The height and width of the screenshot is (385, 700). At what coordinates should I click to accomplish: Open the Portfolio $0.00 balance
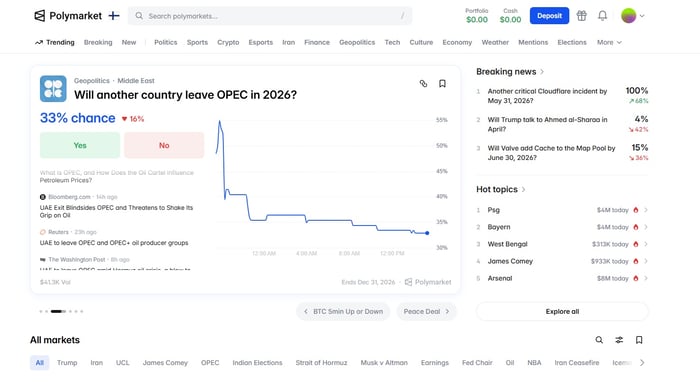click(477, 16)
